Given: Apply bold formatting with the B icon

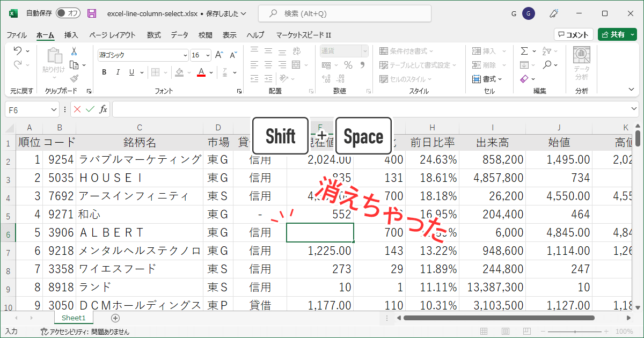Looking at the screenshot, I should [x=104, y=71].
